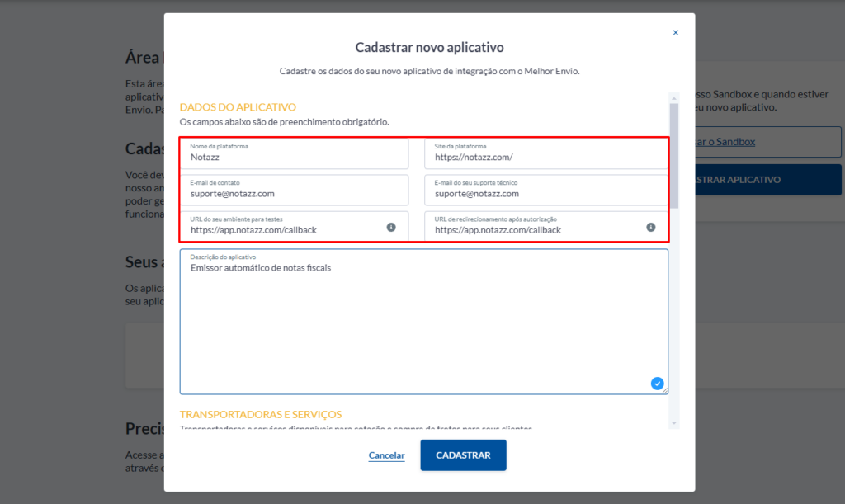Focus the Site da plataforma field
845x504 pixels.
(546, 153)
